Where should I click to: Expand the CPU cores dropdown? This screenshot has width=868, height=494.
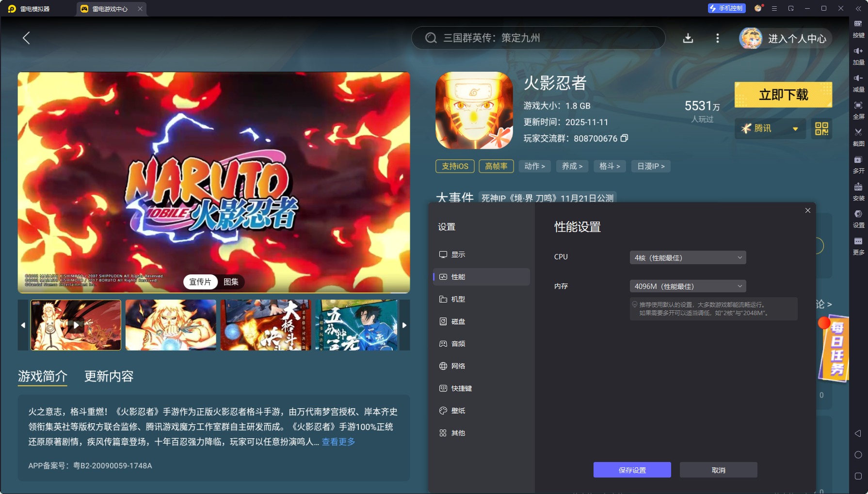pos(688,257)
